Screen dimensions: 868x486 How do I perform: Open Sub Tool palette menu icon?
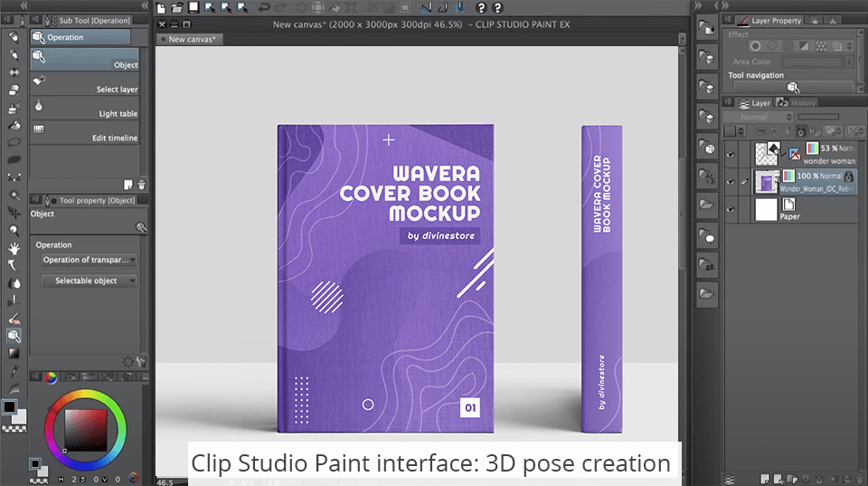point(35,20)
